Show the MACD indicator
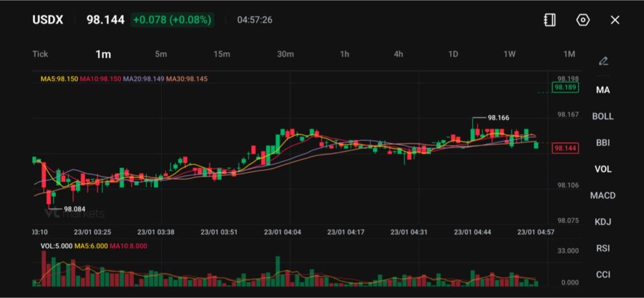This screenshot has width=644, height=298. (x=602, y=196)
